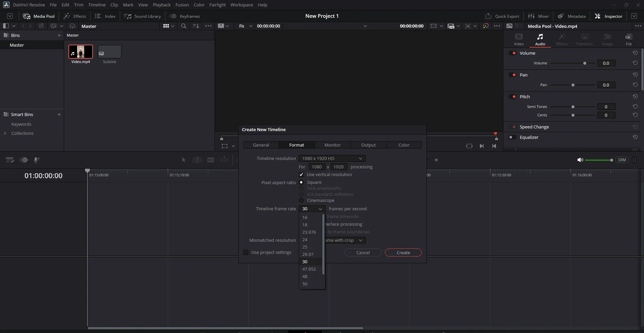Open the Sound Library

[142, 16]
